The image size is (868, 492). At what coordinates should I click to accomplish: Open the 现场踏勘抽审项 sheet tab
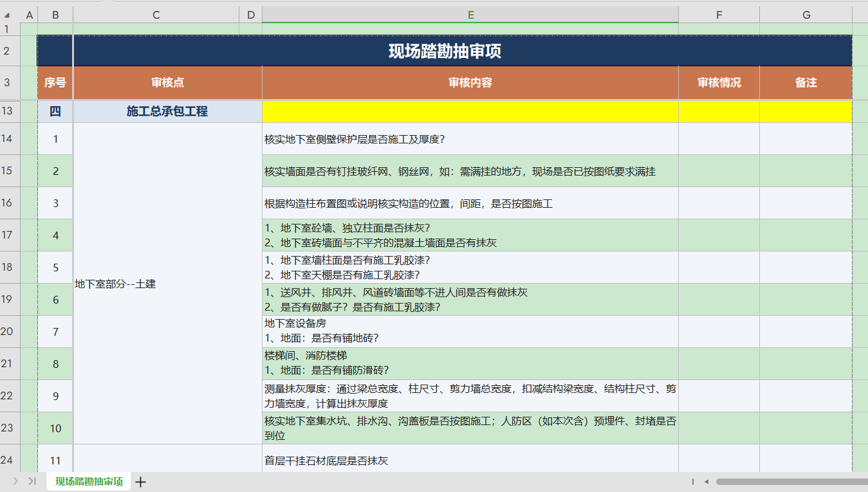click(89, 481)
